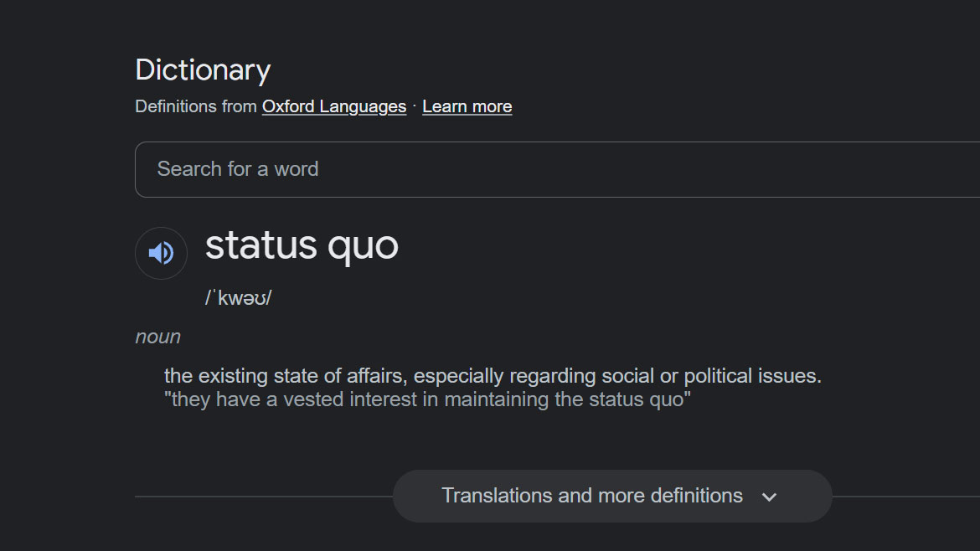980x551 pixels.
Task: Click the phonetic transcription text
Action: click(x=239, y=298)
